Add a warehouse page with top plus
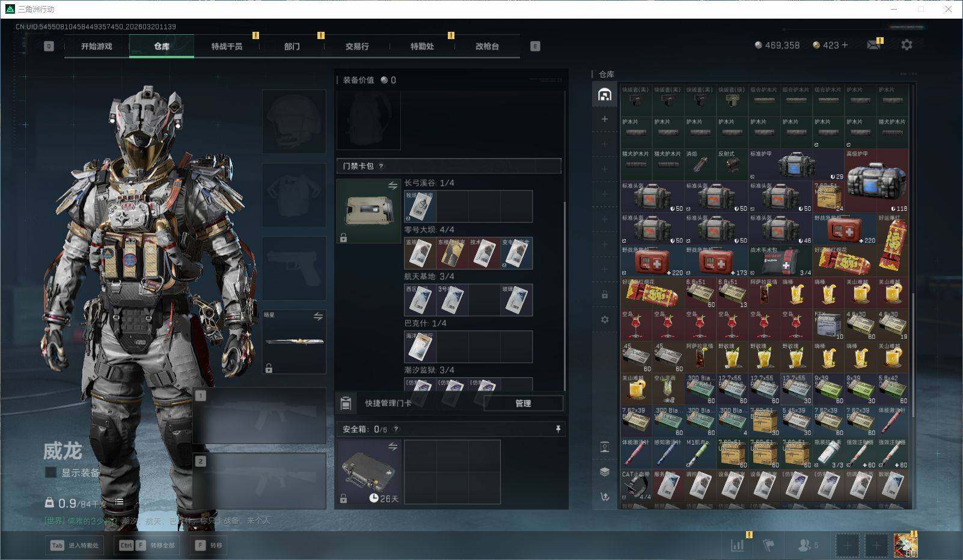963x560 pixels. click(x=605, y=119)
